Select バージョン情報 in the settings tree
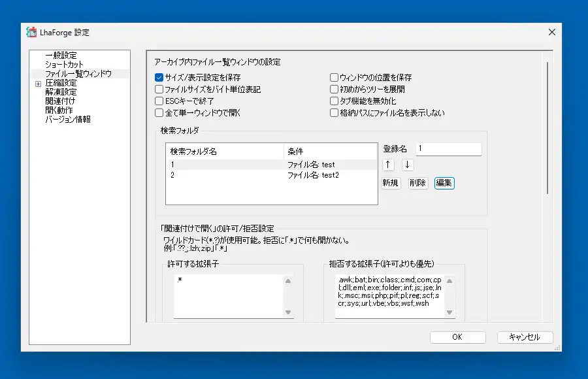 coord(68,120)
